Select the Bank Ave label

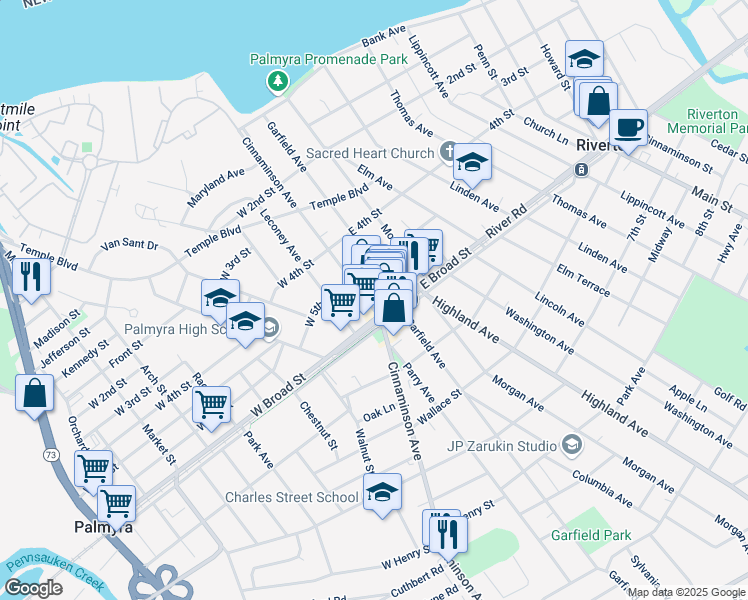384,36
